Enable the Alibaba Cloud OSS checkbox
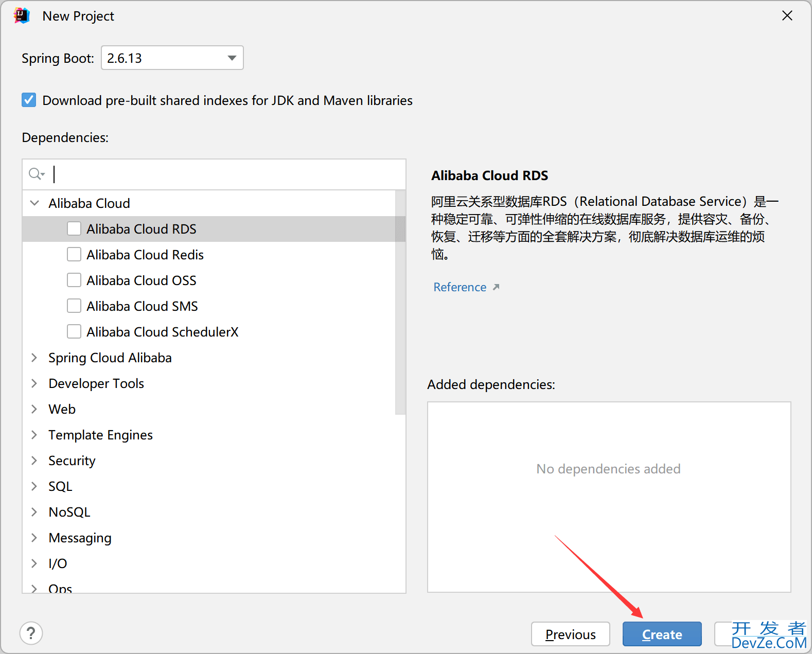This screenshot has height=654, width=812. (x=74, y=280)
